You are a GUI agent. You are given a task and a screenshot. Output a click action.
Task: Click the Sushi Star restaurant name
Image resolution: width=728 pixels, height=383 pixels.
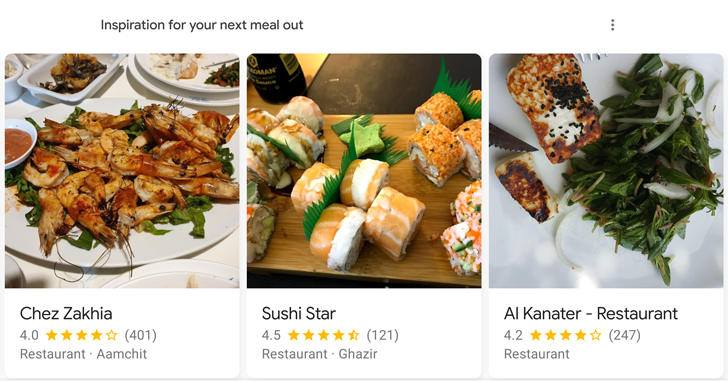pyautogui.click(x=299, y=313)
